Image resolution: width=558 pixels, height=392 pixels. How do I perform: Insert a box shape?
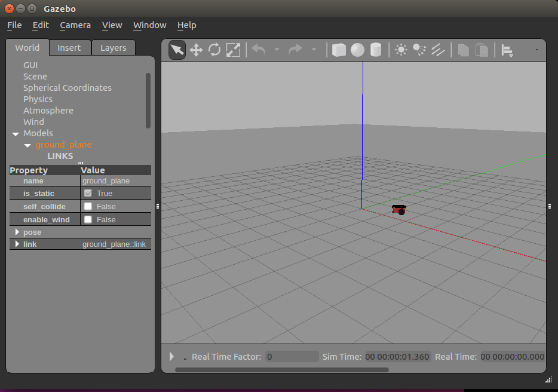pyautogui.click(x=339, y=50)
